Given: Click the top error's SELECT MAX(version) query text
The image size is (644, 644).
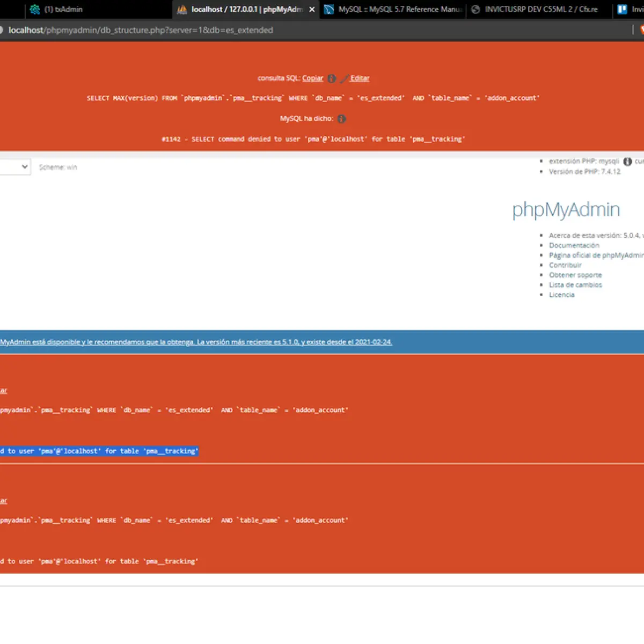Looking at the screenshot, I should [313, 98].
